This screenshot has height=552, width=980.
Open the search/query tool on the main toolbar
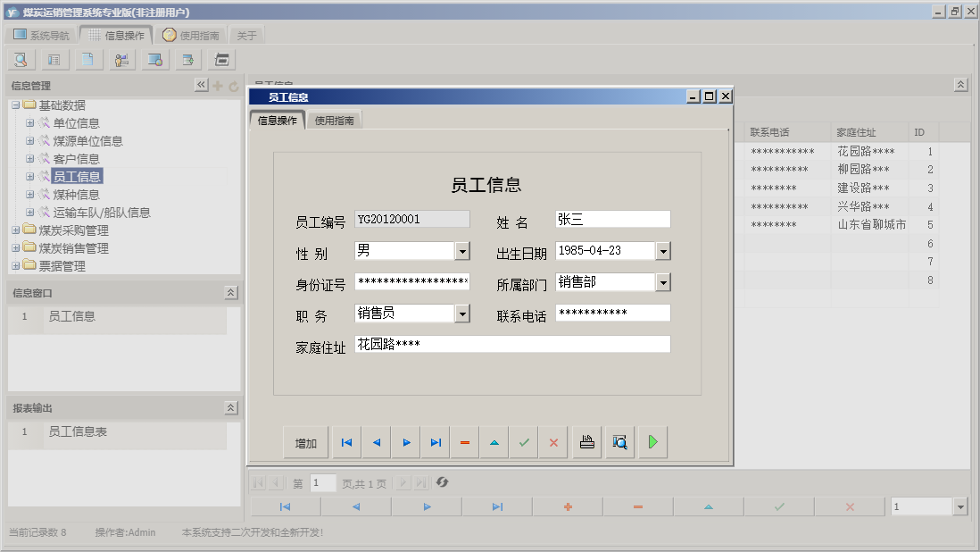(x=20, y=59)
